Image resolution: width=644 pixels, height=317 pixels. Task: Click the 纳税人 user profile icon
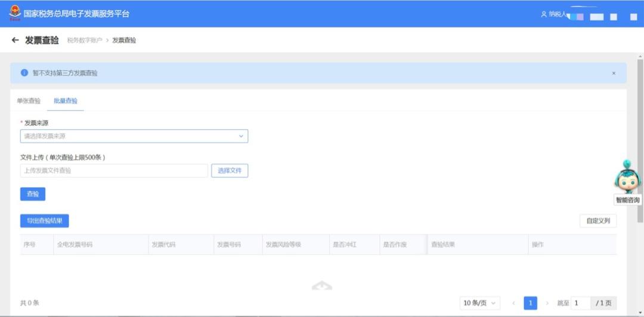pyautogui.click(x=543, y=14)
